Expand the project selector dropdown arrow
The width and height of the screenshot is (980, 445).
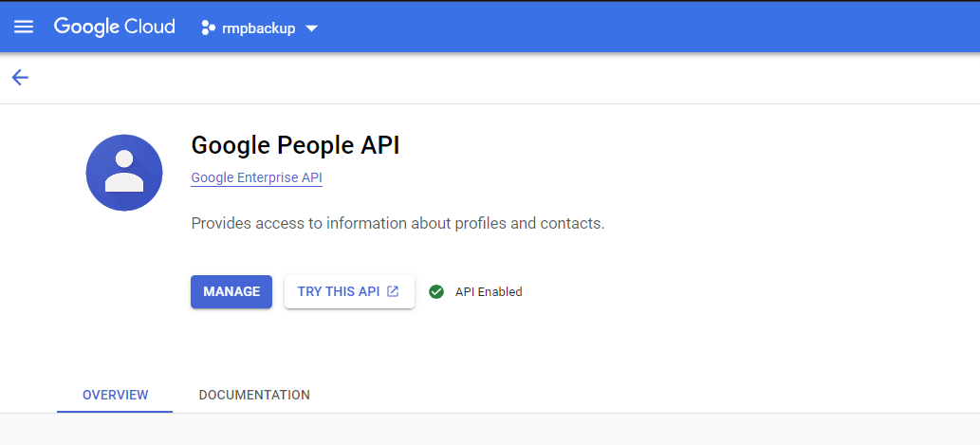[311, 28]
